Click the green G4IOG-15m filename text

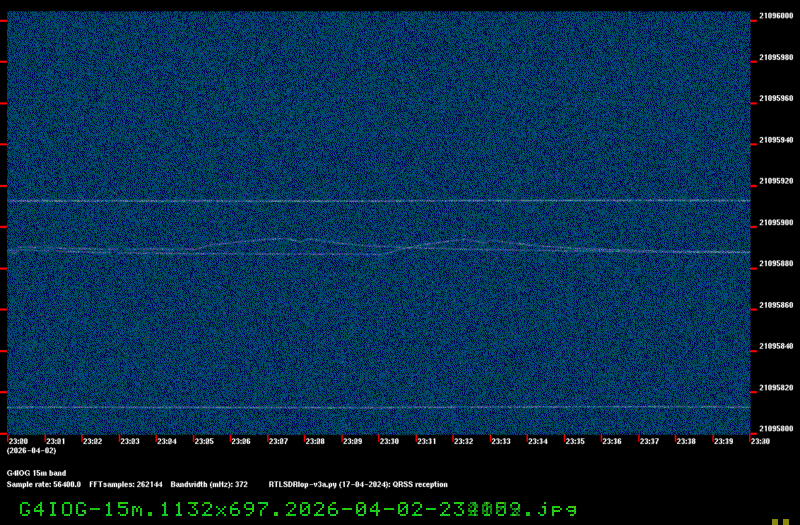pos(298,509)
